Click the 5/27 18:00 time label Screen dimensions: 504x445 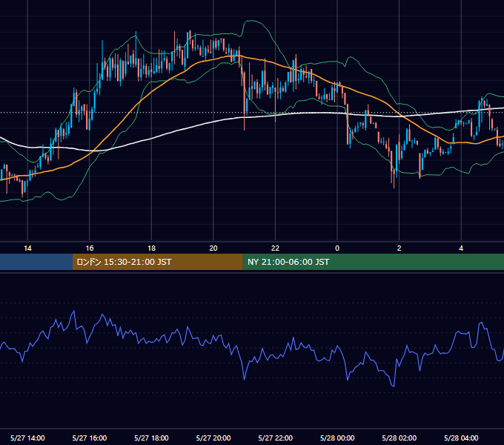pos(151,438)
